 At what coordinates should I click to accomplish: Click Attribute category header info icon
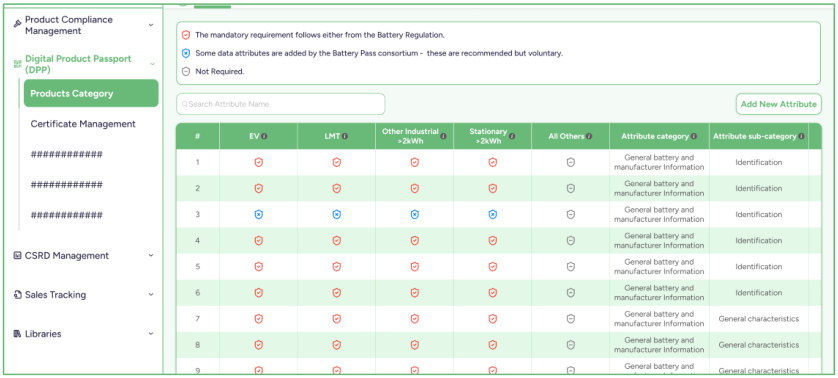point(694,136)
